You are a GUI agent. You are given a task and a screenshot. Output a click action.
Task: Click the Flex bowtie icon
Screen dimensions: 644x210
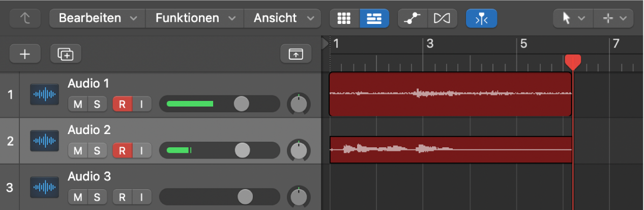click(x=442, y=18)
